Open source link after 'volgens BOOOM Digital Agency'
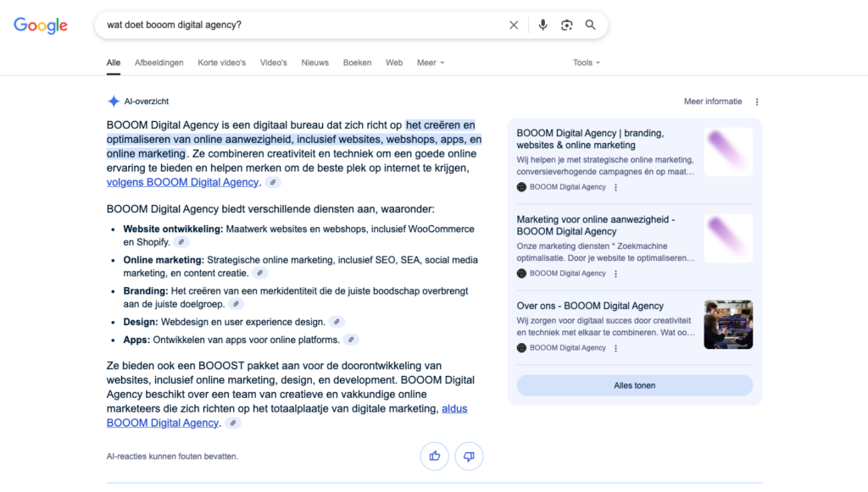The width and height of the screenshot is (868, 492). click(273, 182)
